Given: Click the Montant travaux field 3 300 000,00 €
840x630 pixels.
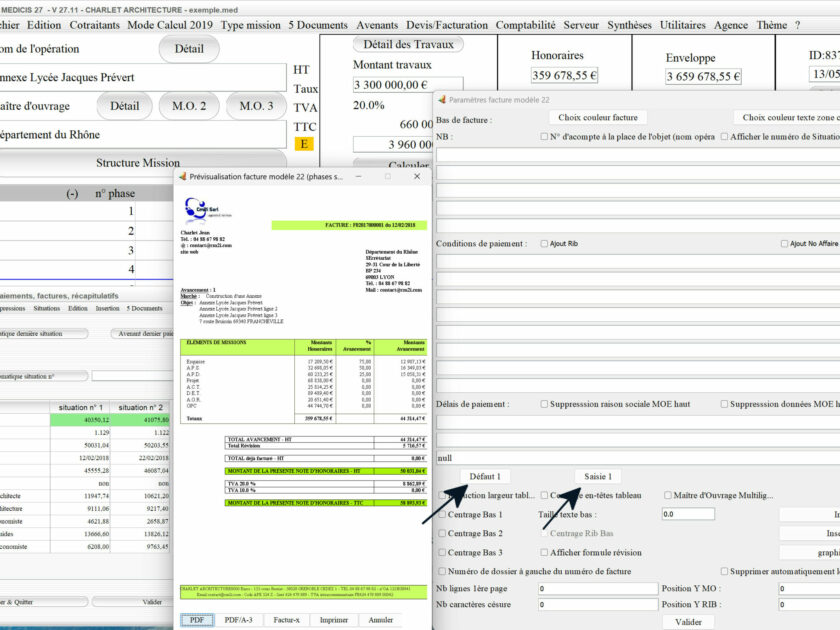Looking at the screenshot, I should pos(407,85).
